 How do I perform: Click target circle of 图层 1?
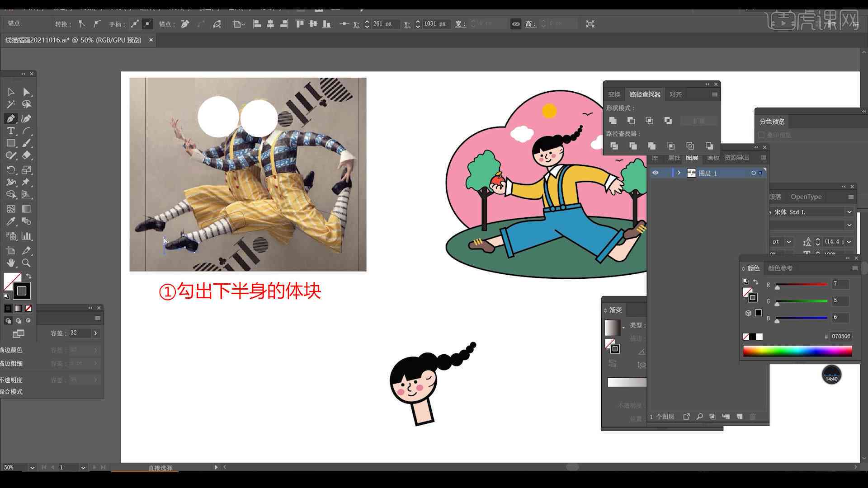(x=753, y=173)
